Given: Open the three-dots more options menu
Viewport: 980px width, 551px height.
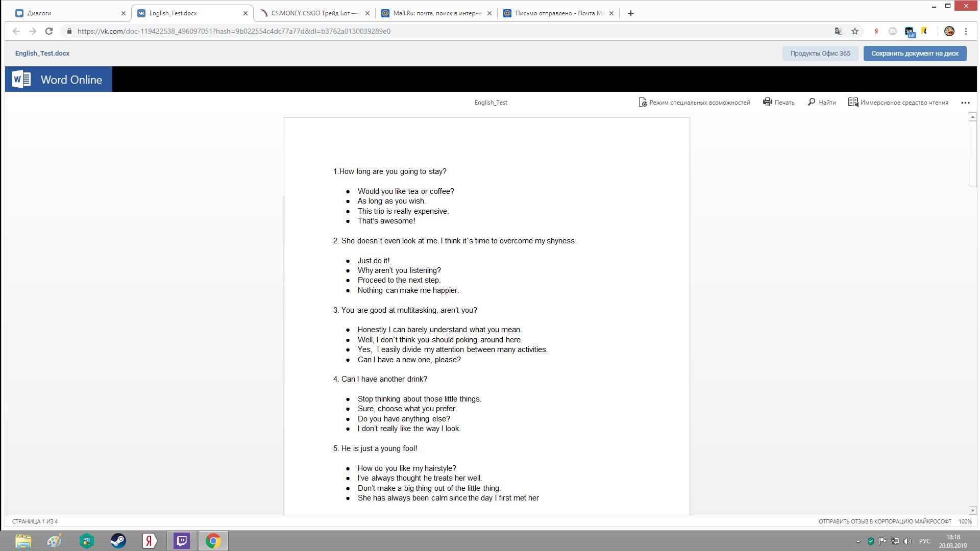Looking at the screenshot, I should tap(965, 103).
